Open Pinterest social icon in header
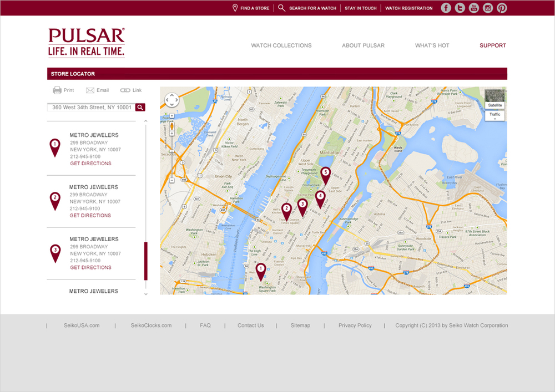The width and height of the screenshot is (555, 392). tap(502, 8)
